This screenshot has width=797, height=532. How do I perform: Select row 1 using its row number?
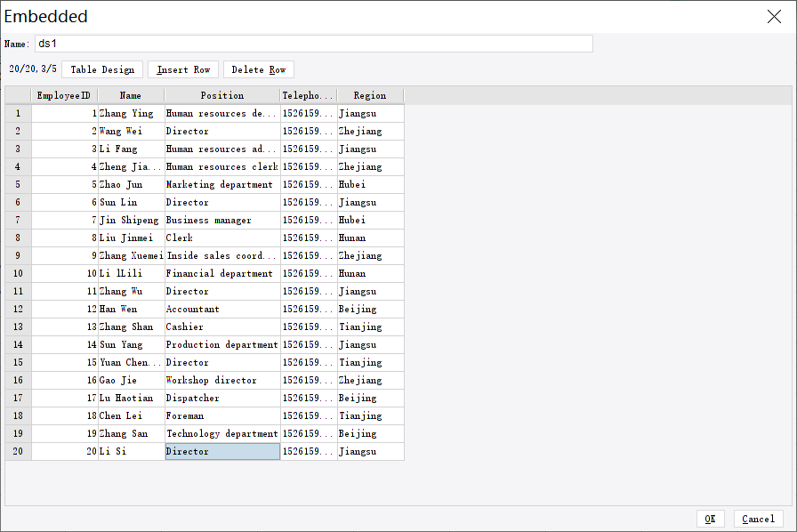[17, 113]
